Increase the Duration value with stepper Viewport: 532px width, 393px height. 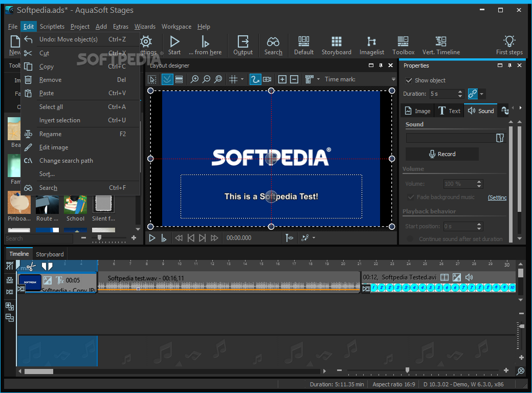[x=460, y=92]
